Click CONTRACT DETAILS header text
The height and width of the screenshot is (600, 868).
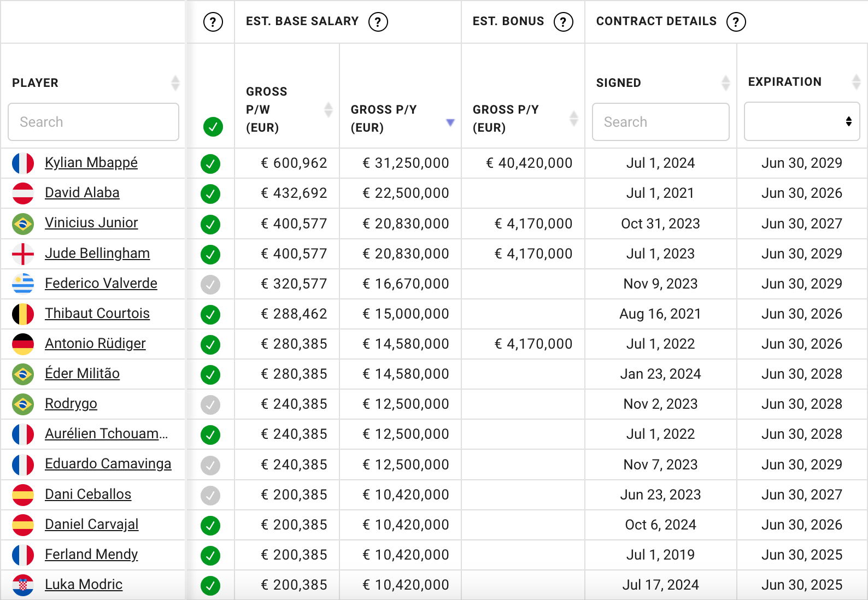click(656, 21)
